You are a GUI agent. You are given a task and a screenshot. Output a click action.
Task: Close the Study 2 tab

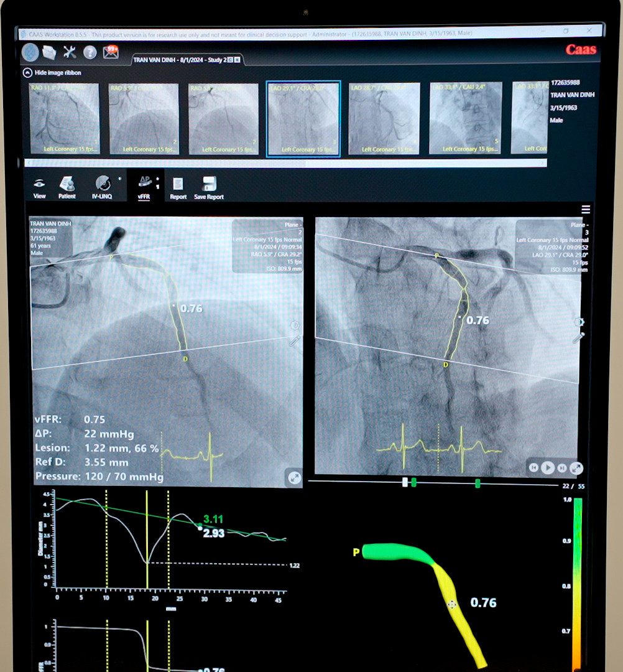pyautogui.click(x=237, y=60)
